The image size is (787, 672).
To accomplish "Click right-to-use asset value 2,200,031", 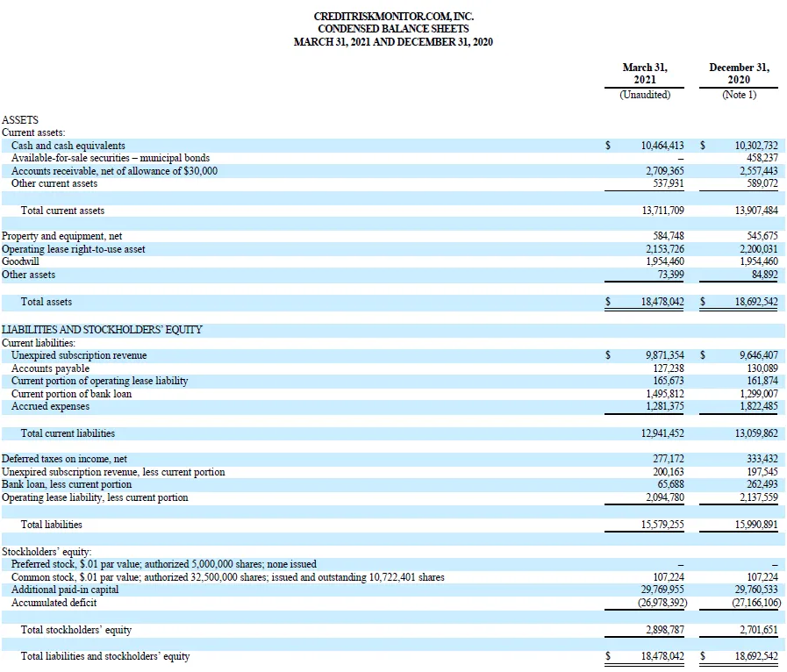I will 759,249.
